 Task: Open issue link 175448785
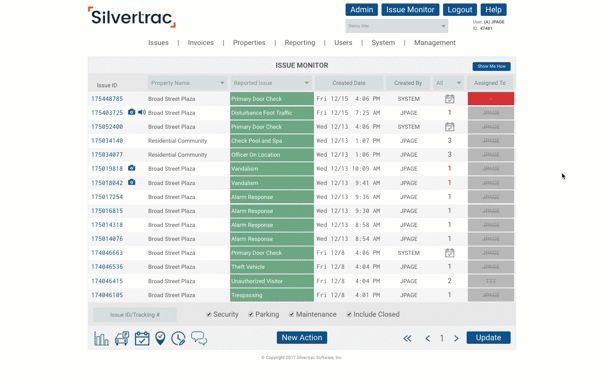pos(107,99)
